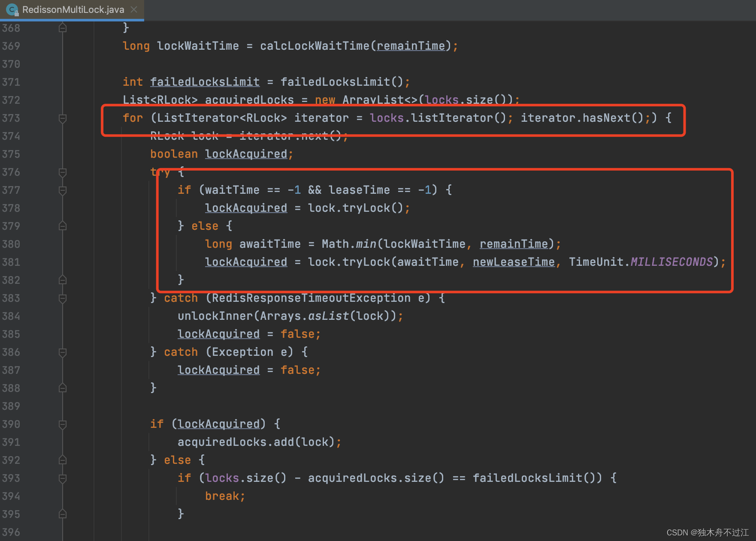Select the RedissonMultiLock.java editor tab
The height and width of the screenshot is (541, 756).
(72, 9)
